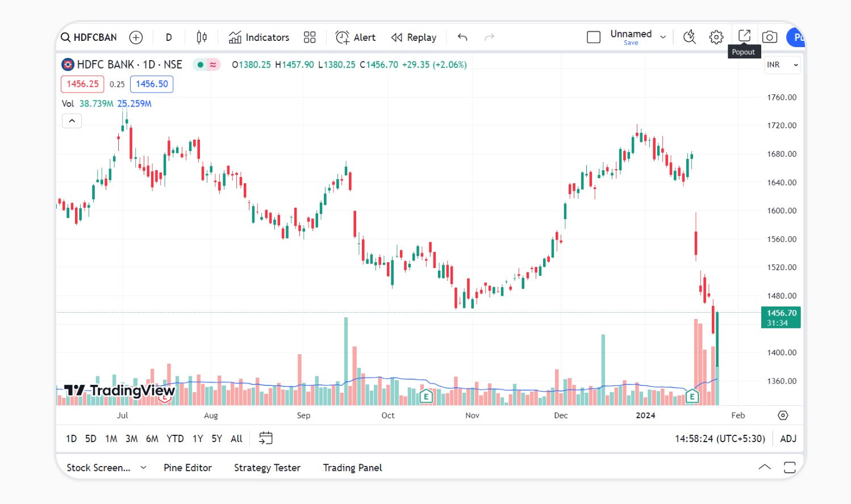
Task: Toggle the bottom panel maximize icon
Action: coord(790,468)
